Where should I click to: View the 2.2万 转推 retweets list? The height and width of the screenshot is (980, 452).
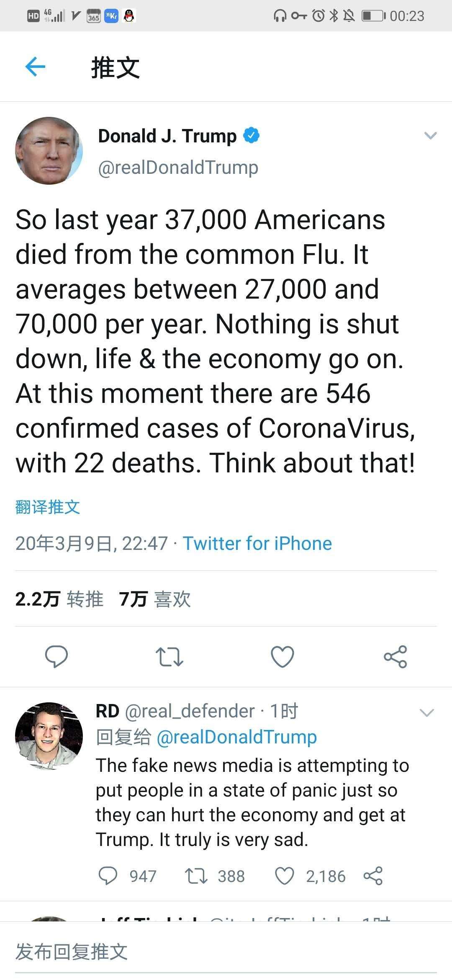[x=59, y=599]
